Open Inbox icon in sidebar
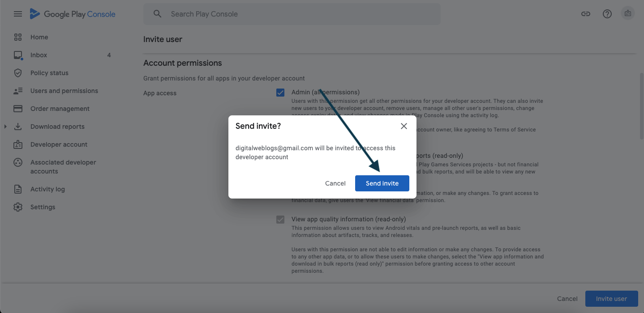The width and height of the screenshot is (644, 313). 18,55
